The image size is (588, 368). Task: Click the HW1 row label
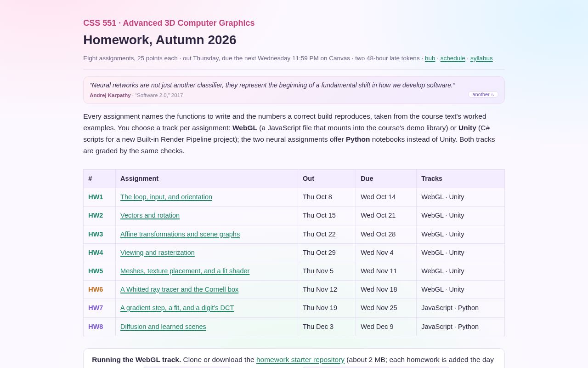click(96, 197)
